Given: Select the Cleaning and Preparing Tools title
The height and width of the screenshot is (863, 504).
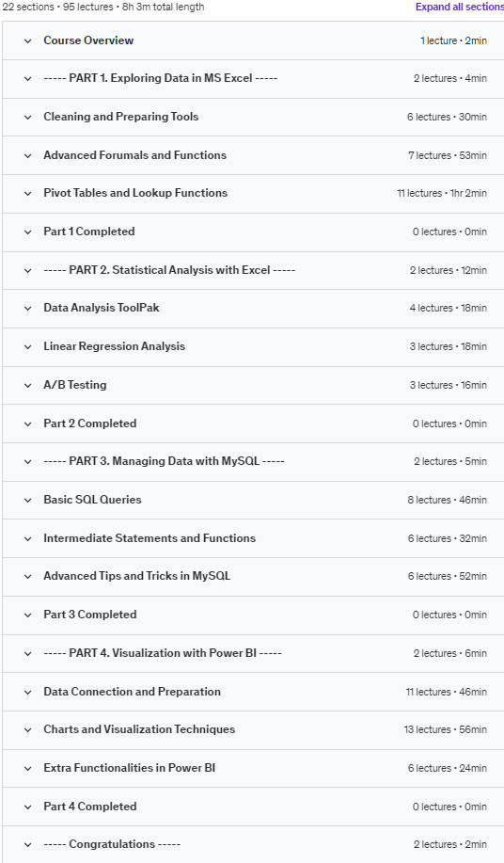Looking at the screenshot, I should tap(121, 117).
